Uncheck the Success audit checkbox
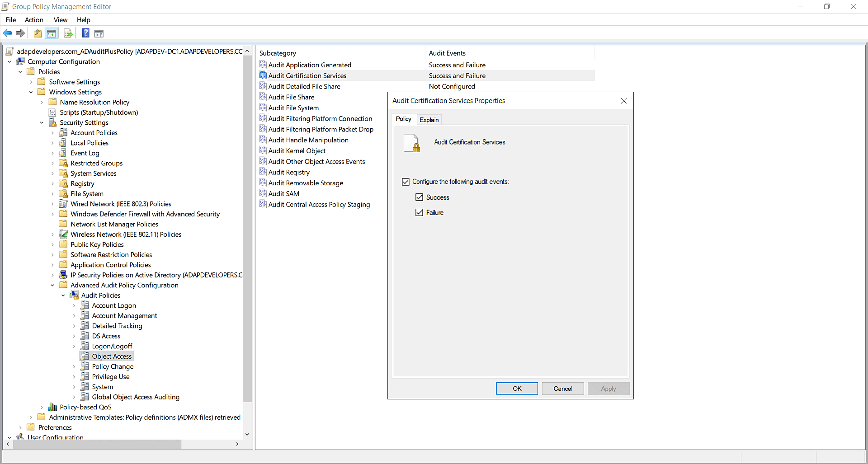 point(420,197)
